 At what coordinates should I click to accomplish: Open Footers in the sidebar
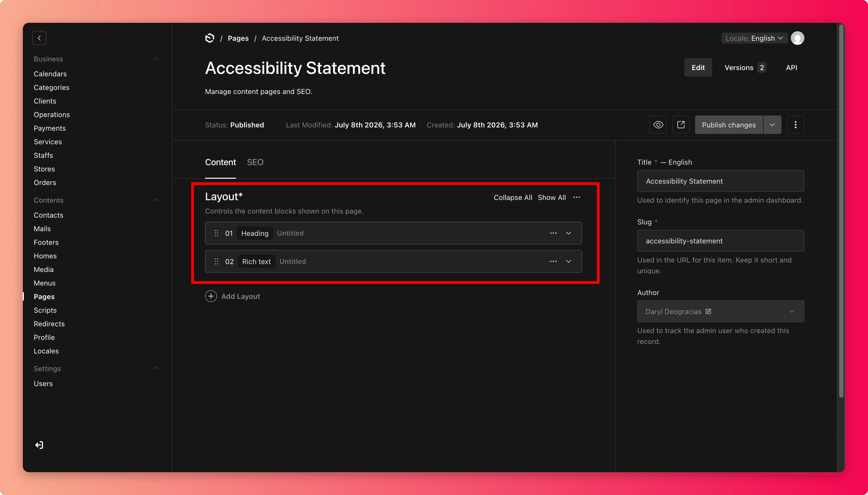[46, 242]
